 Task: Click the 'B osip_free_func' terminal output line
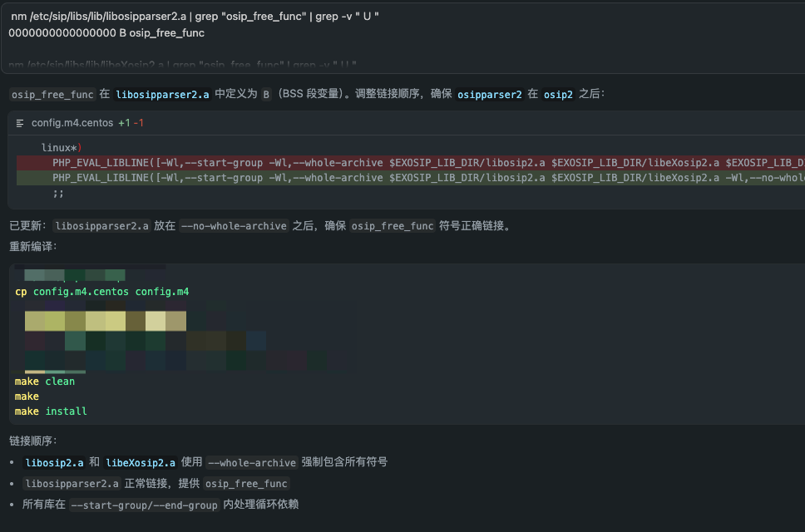coord(106,33)
